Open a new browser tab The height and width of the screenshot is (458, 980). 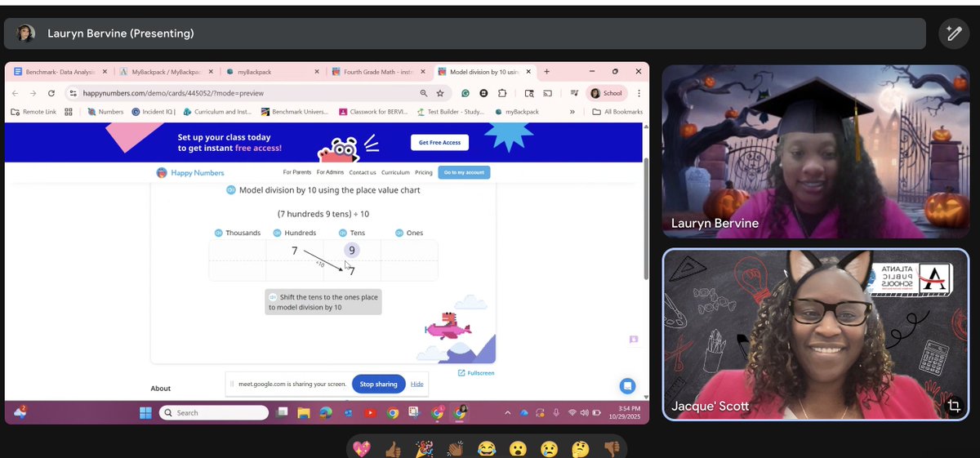coord(546,72)
